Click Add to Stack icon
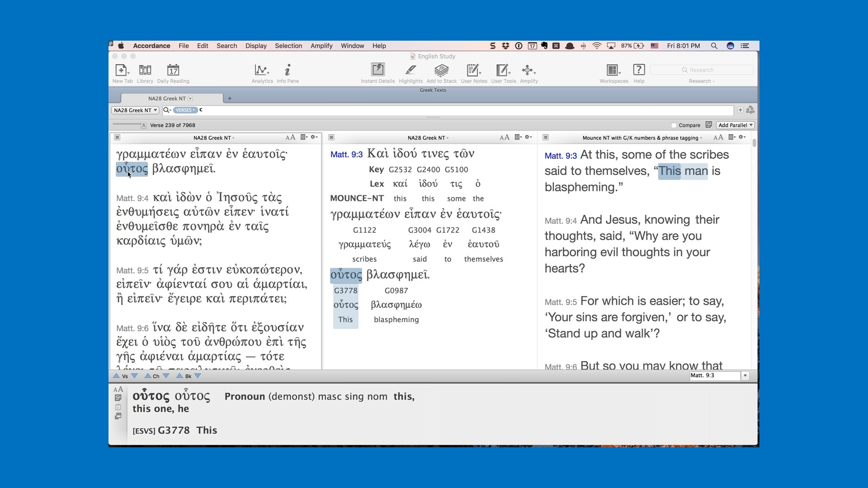Viewport: 868px width, 488px height. pos(441,70)
